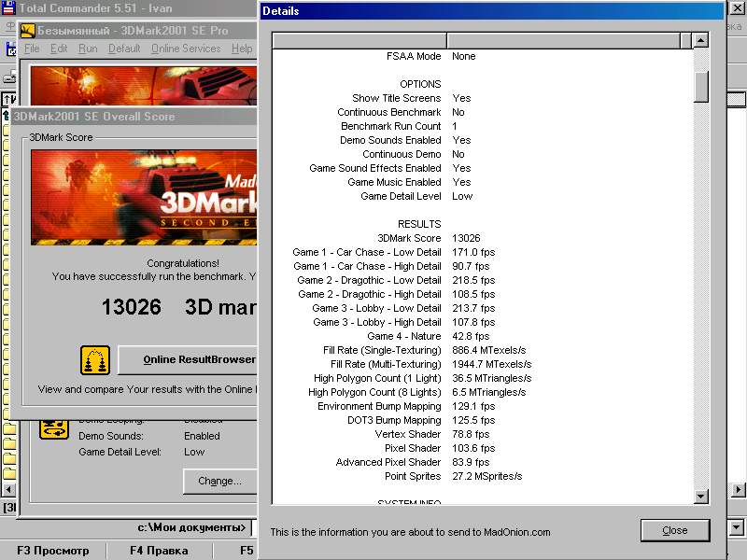Click the Close button in Details dialog
This screenshot has width=747, height=560.
click(x=674, y=530)
